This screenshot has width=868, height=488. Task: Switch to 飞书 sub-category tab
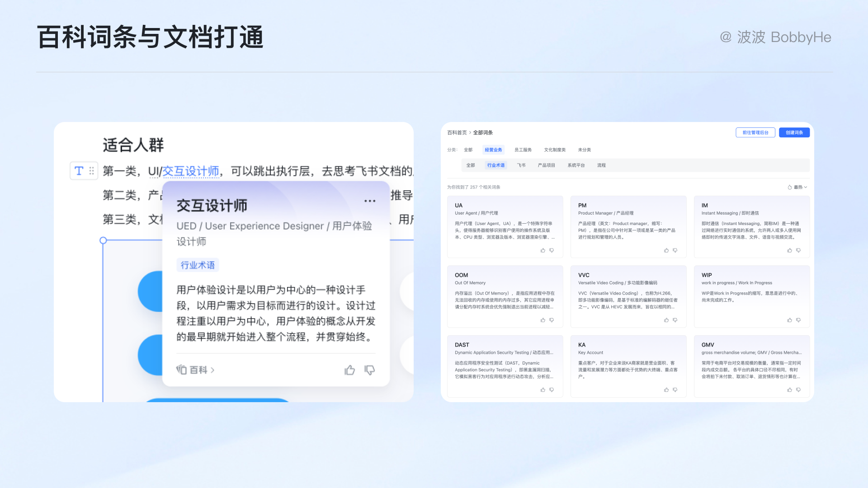(x=521, y=165)
